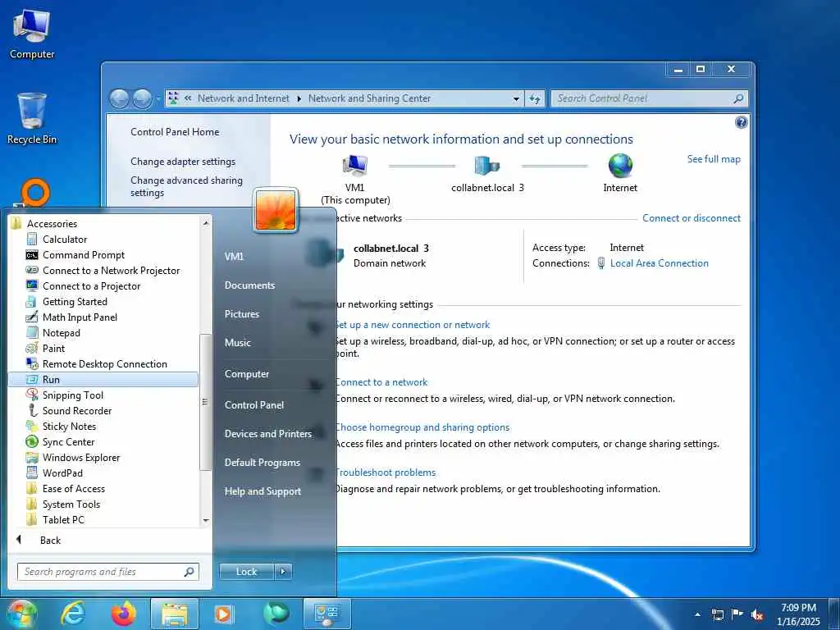Launch Sync Center
The height and width of the screenshot is (630, 840).
68,442
